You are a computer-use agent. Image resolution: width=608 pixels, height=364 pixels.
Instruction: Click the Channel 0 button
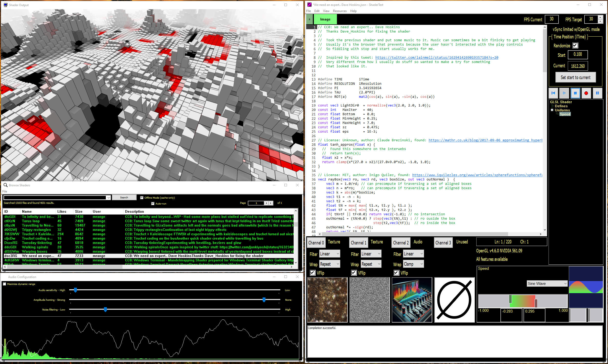(x=316, y=243)
